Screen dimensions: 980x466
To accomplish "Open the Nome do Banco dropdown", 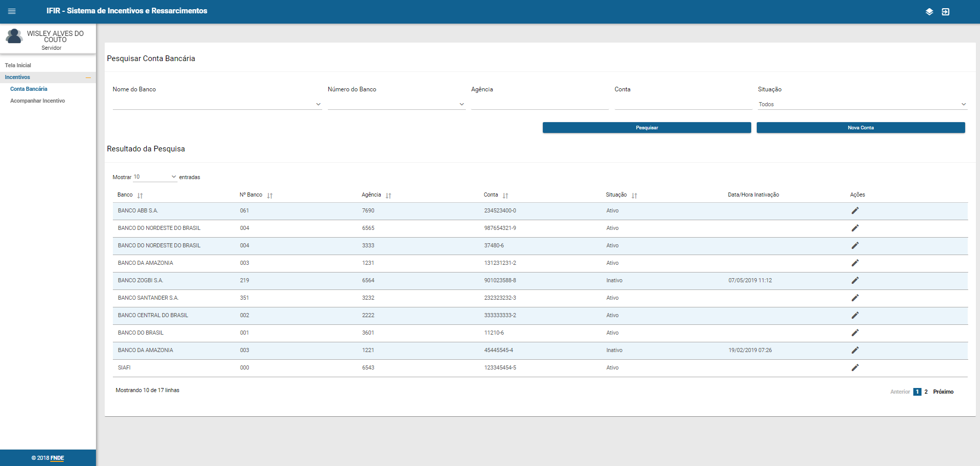I will [x=217, y=104].
